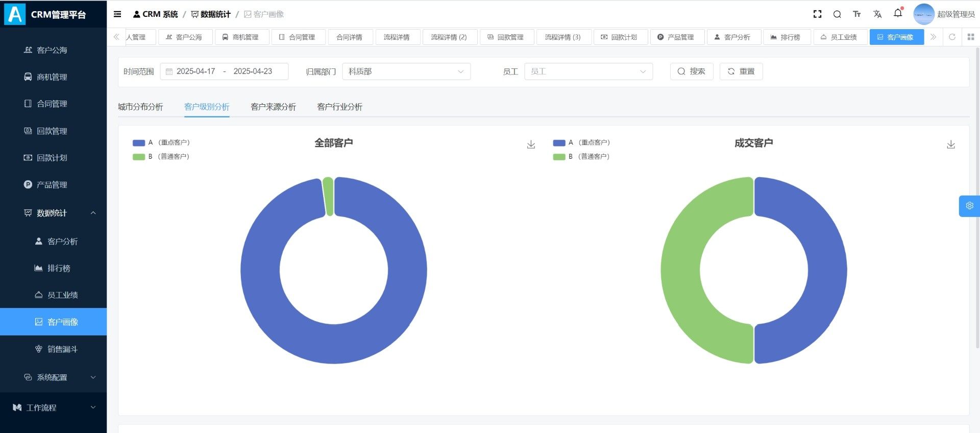Viewport: 980px width, 433px height.
Task: Toggle B (普通客户) legend in 成交客户 chart
Action: [581, 157]
